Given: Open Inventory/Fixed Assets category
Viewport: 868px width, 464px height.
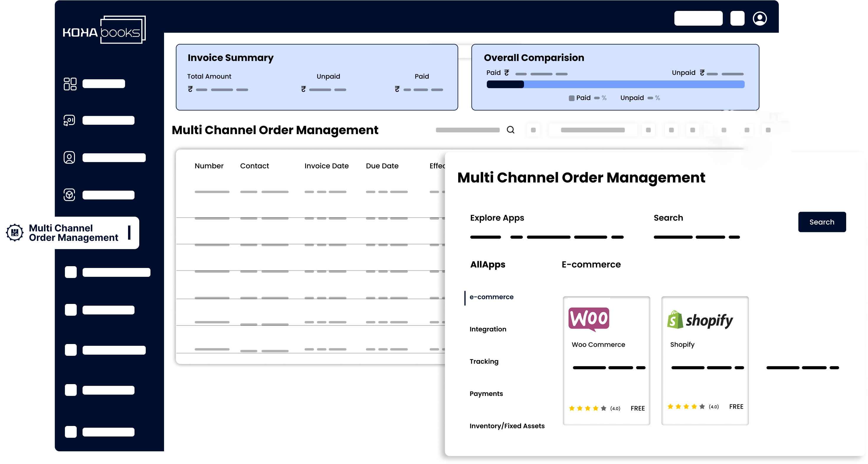Looking at the screenshot, I should pos(507,426).
